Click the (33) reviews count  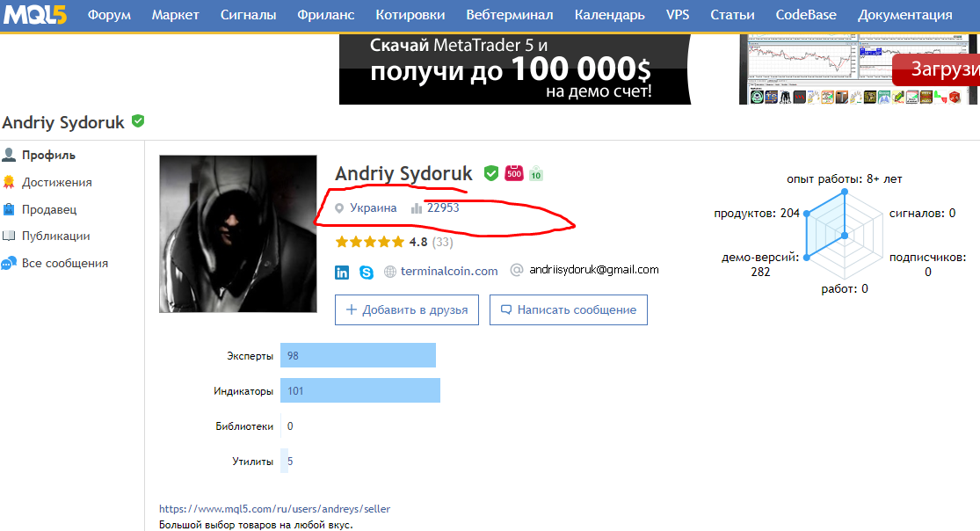pyautogui.click(x=442, y=242)
